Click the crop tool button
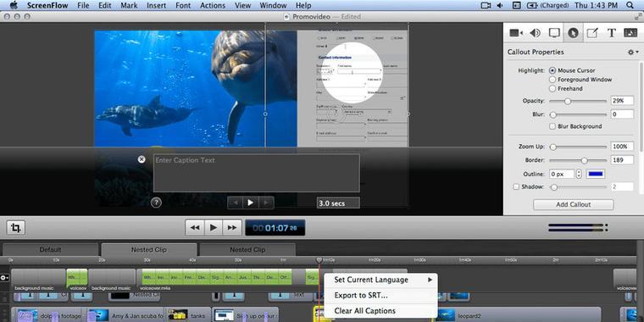Screen dimensions: 644x322 tap(16, 228)
